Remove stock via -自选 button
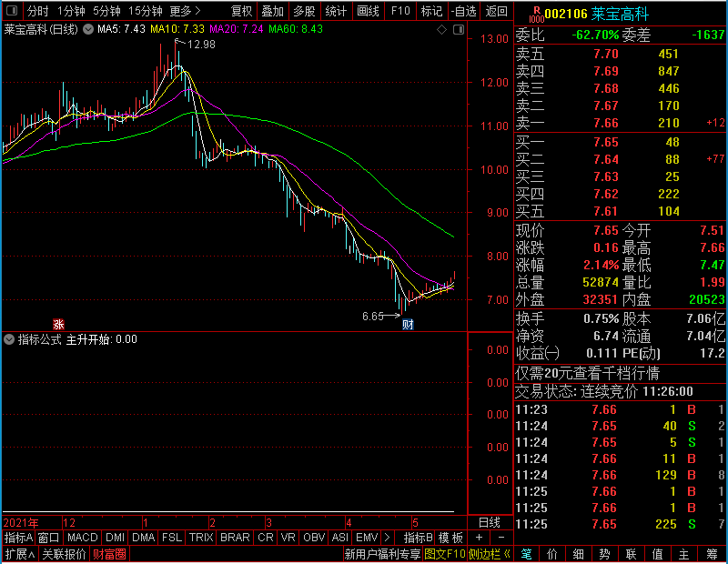This screenshot has width=728, height=564. 464,11
